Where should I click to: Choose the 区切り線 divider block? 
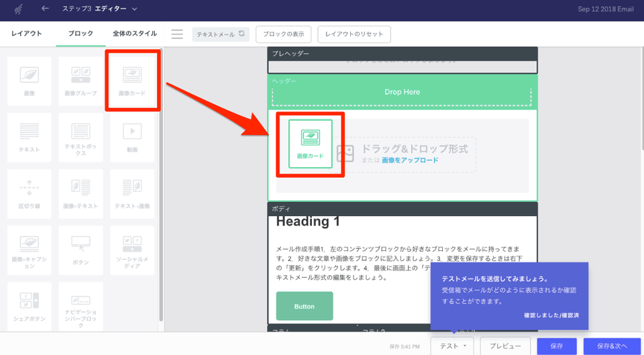[29, 193]
